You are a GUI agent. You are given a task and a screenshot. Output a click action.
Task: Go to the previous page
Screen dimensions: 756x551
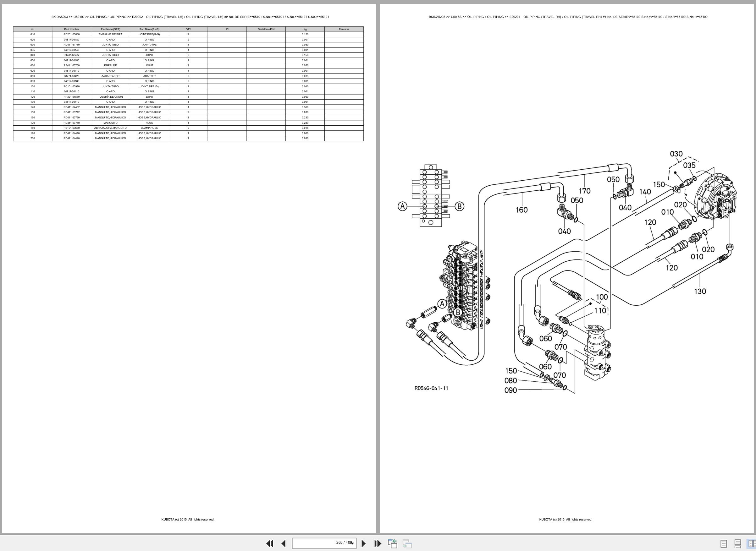pos(283,543)
